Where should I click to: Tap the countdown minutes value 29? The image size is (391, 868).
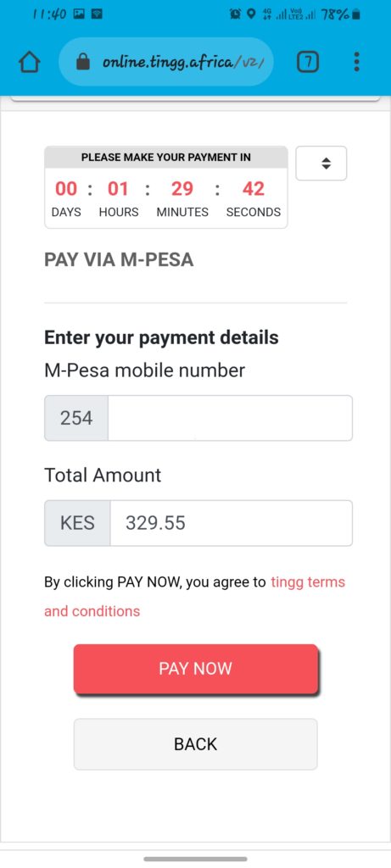pos(182,189)
